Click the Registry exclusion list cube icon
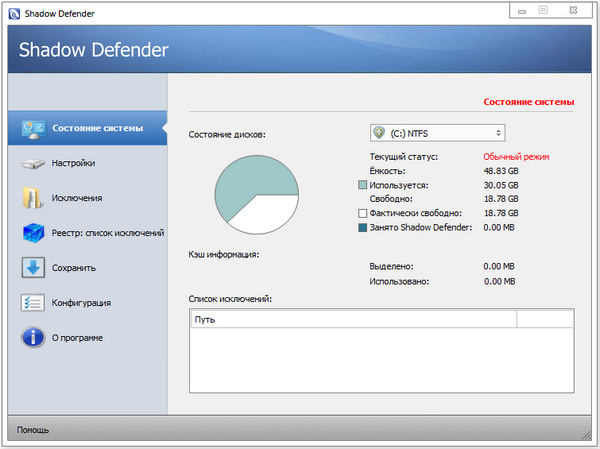The width and height of the screenshot is (600, 449). 32,233
